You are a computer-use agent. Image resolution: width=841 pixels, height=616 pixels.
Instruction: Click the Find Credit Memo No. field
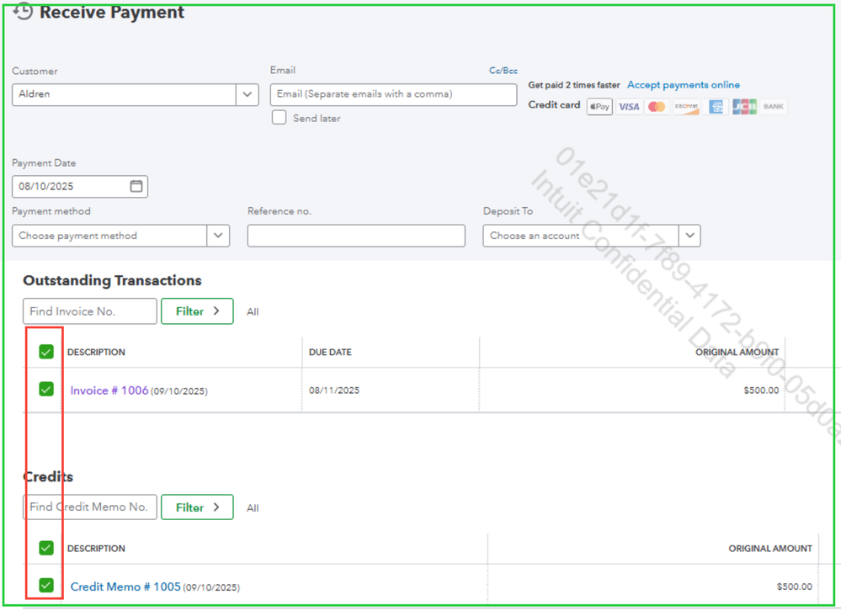click(89, 507)
